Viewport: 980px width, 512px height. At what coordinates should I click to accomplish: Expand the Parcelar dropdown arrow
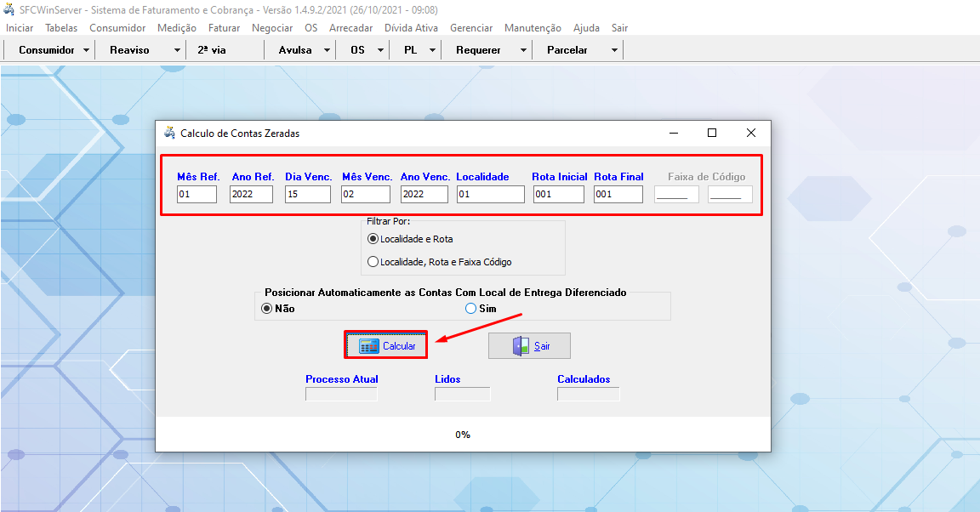pyautogui.click(x=614, y=50)
